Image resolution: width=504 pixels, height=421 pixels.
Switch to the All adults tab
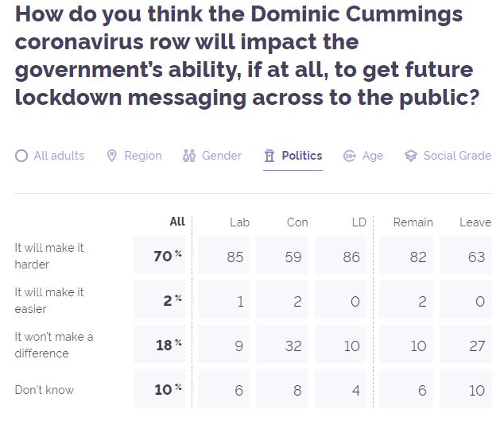click(59, 156)
